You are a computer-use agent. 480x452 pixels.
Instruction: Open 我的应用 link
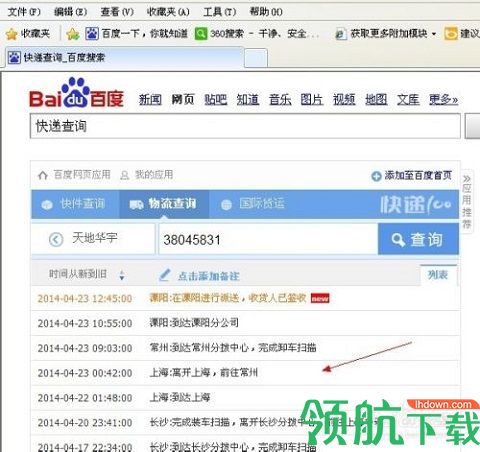pos(154,175)
